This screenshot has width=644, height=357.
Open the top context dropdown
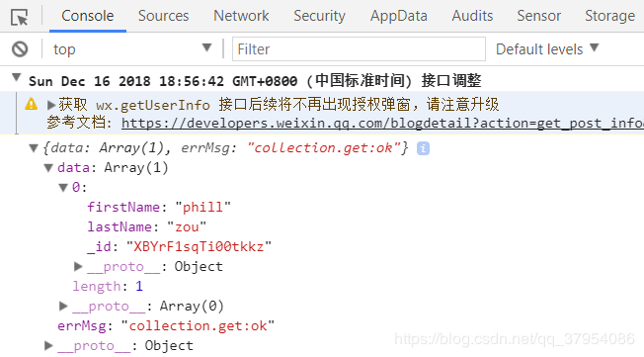[131, 49]
